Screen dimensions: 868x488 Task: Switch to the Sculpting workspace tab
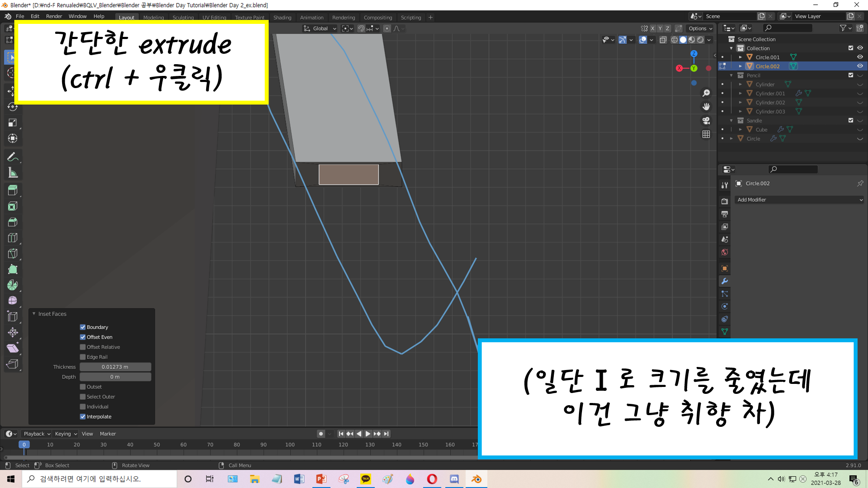(183, 17)
